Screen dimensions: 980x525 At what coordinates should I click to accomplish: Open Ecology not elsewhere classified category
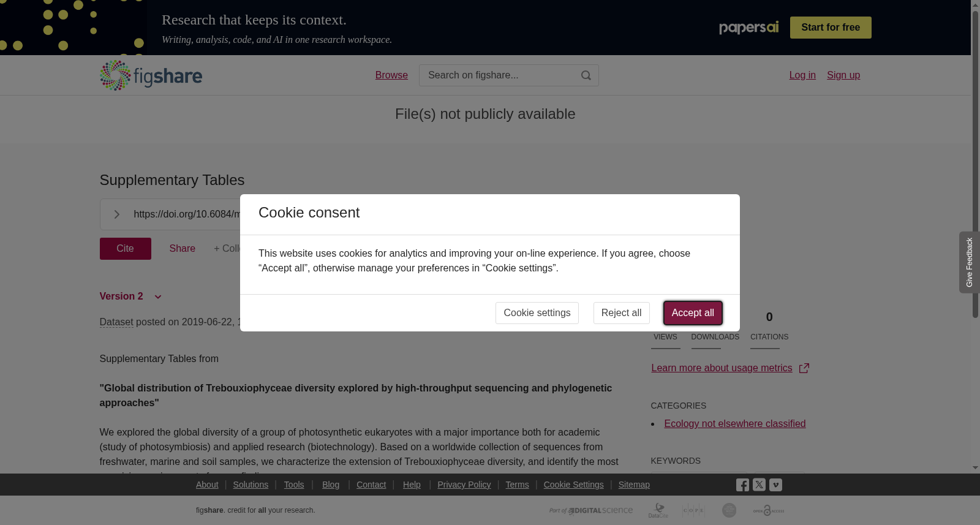coord(735,424)
